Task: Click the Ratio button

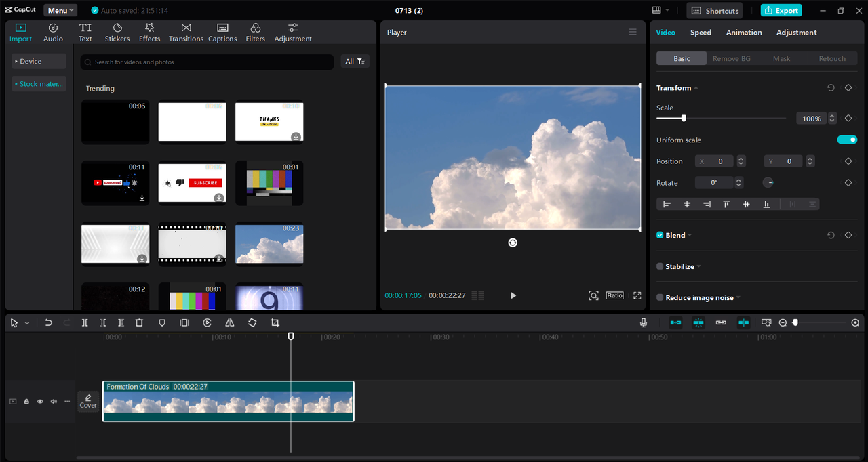Action: tap(615, 295)
